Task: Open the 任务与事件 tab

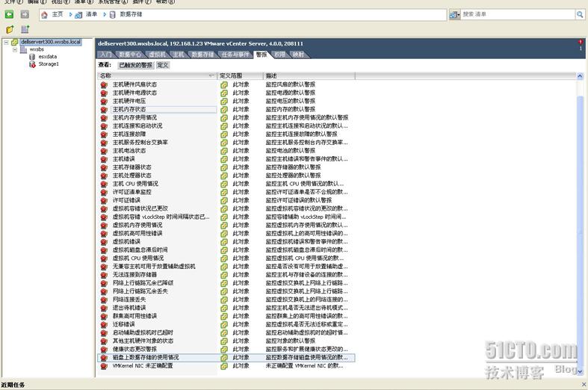Action: pos(235,55)
